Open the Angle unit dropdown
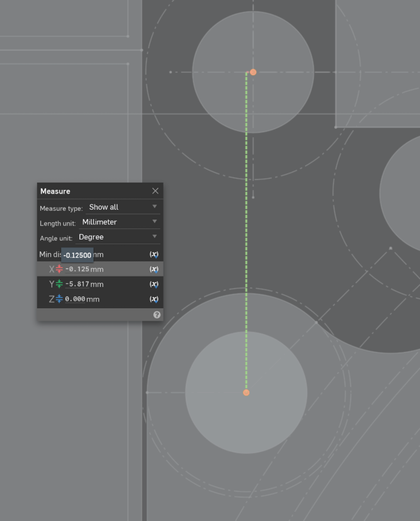The height and width of the screenshot is (521, 420). [117, 237]
